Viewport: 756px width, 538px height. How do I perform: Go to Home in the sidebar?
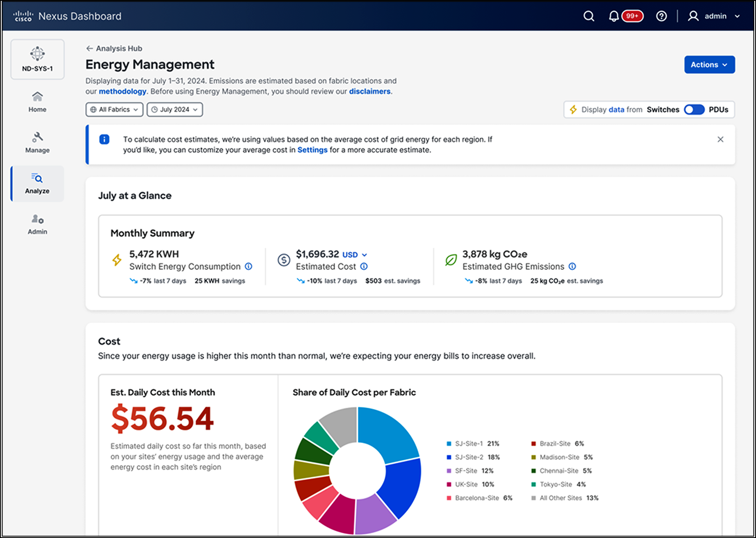pos(37,102)
